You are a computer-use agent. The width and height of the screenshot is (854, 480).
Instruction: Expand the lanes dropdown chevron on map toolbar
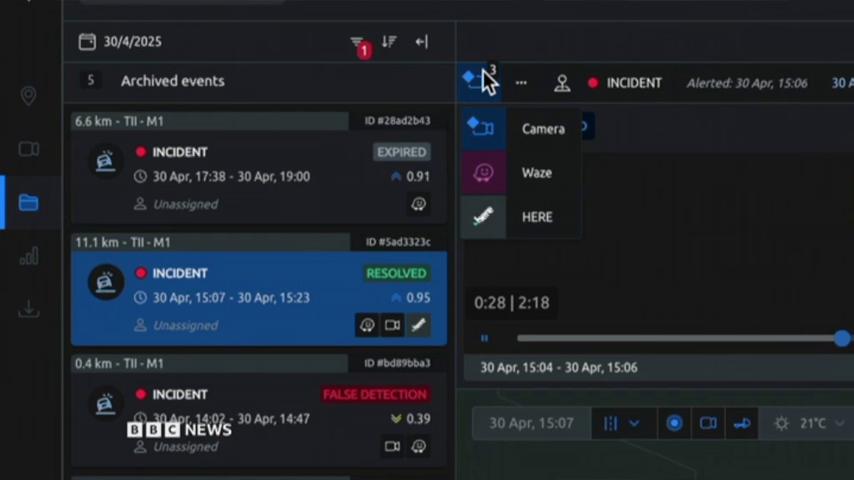coord(634,424)
